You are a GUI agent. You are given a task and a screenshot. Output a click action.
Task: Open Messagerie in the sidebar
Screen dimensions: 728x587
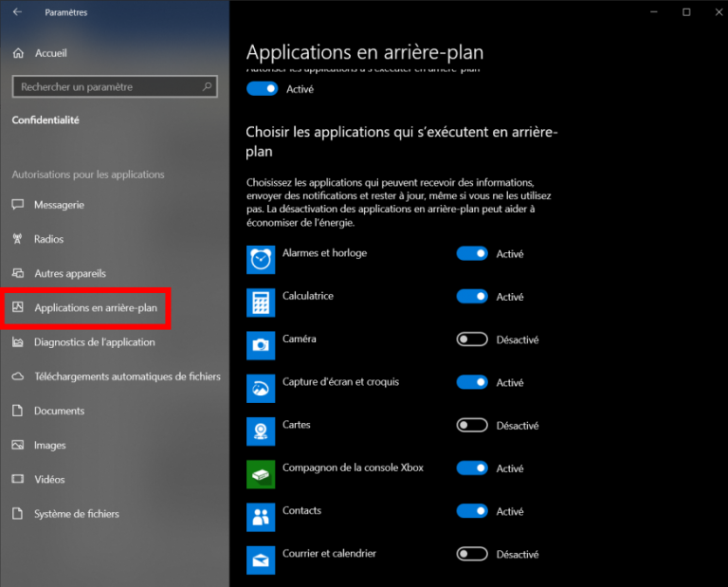click(x=59, y=205)
